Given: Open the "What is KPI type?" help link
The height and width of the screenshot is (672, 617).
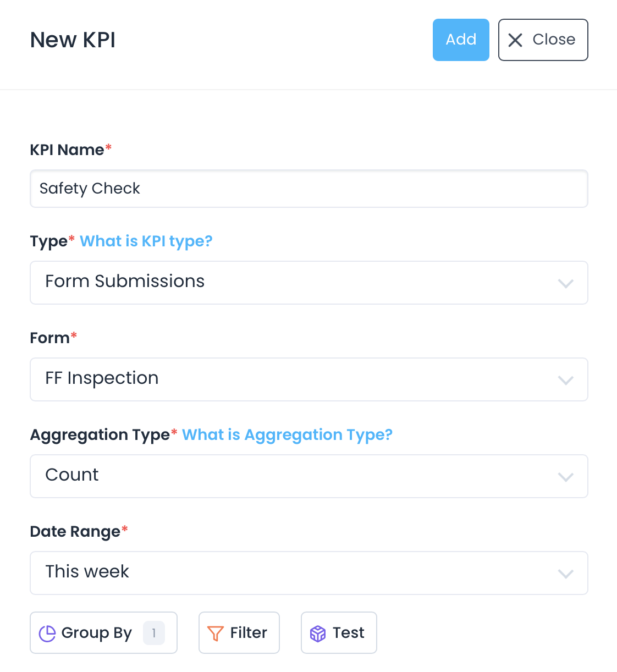Looking at the screenshot, I should pyautogui.click(x=146, y=241).
